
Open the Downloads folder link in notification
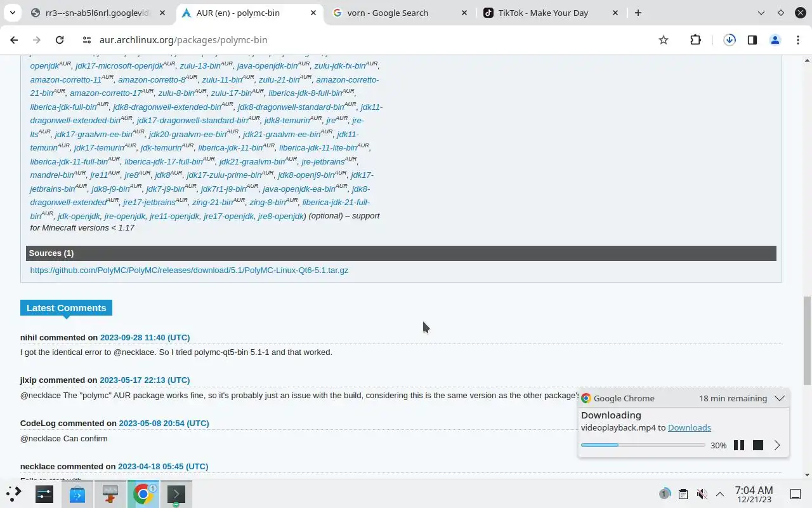point(689,427)
